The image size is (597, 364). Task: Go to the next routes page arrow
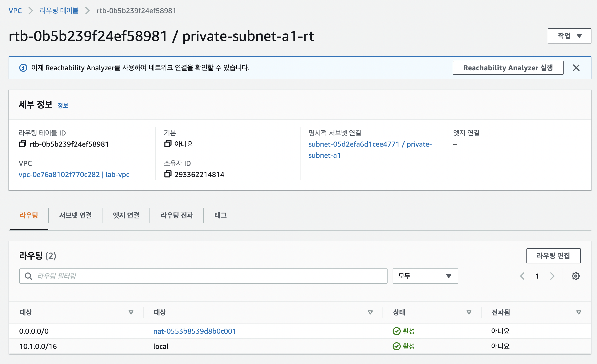(552, 276)
